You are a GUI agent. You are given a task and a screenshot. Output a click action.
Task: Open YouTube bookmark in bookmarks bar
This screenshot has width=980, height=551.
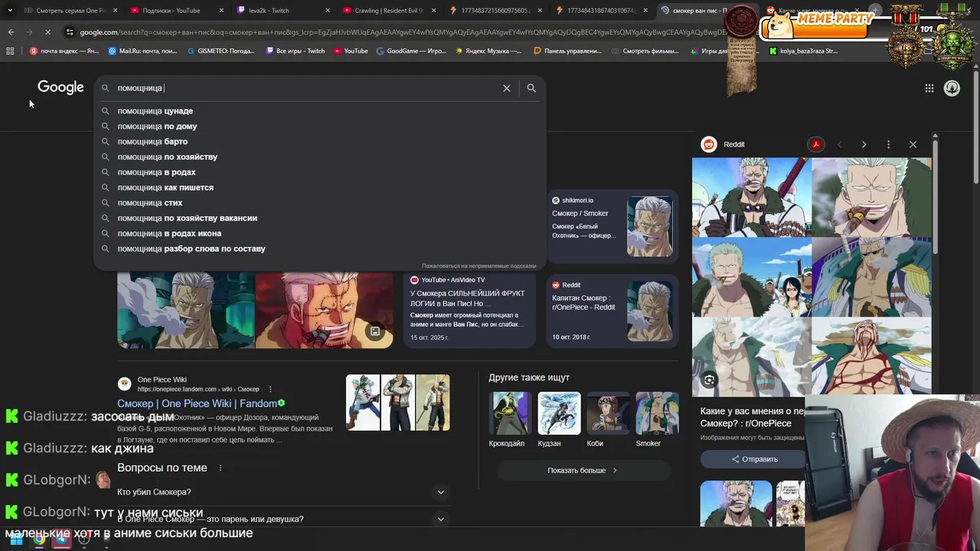(x=351, y=51)
